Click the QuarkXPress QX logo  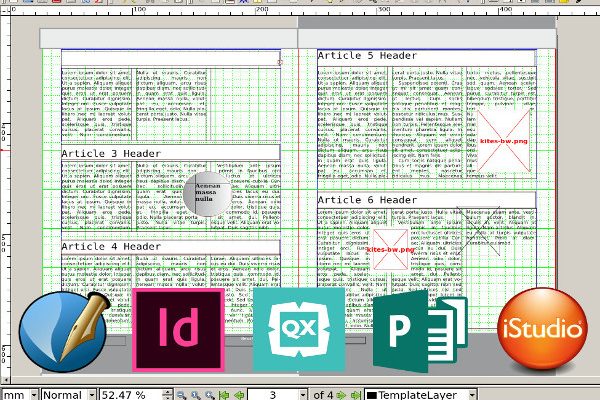click(299, 330)
